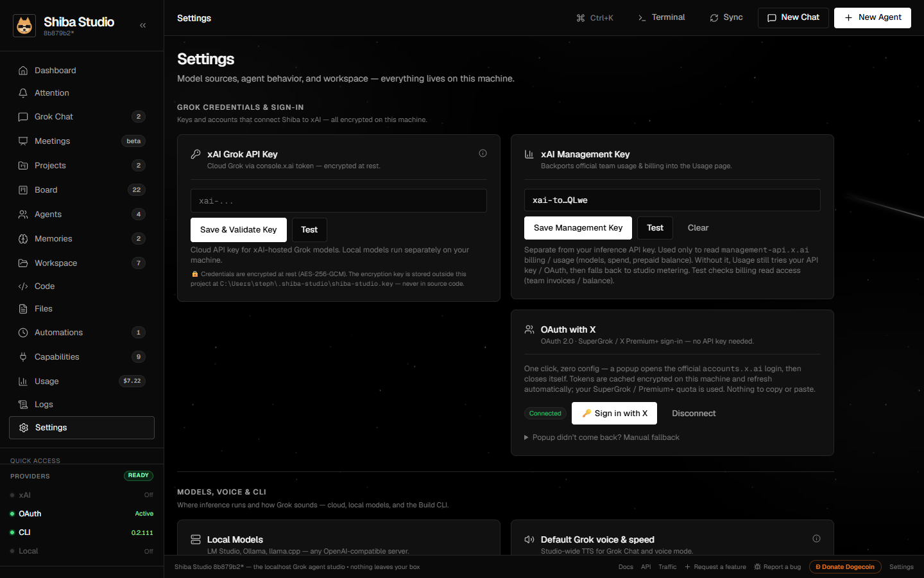Screen dimensions: 924x578
Task: Click the Attention bell icon
Action: tap(23, 93)
